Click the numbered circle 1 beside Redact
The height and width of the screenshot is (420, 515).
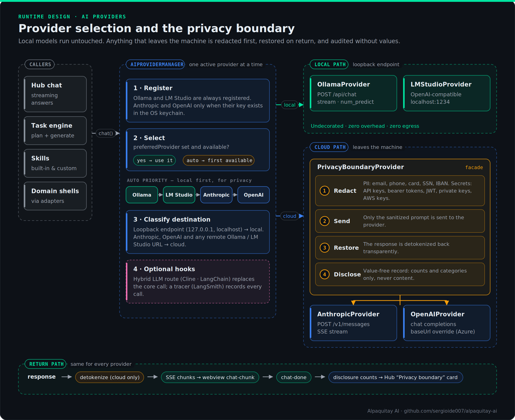(x=324, y=191)
